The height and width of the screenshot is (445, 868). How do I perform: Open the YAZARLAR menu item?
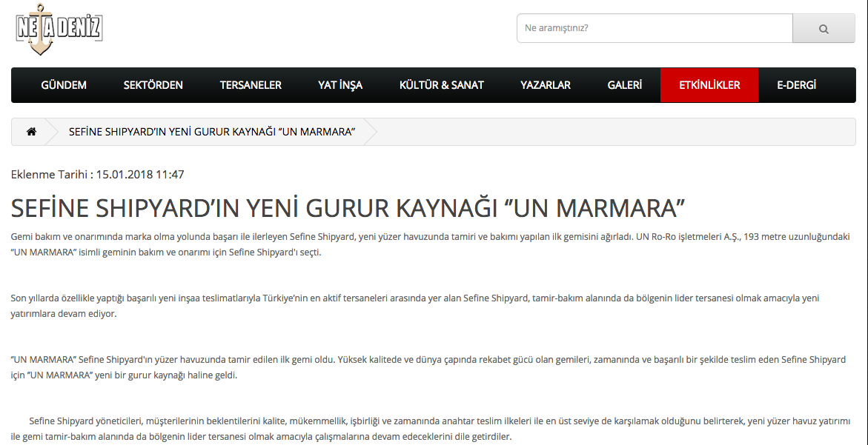(546, 85)
